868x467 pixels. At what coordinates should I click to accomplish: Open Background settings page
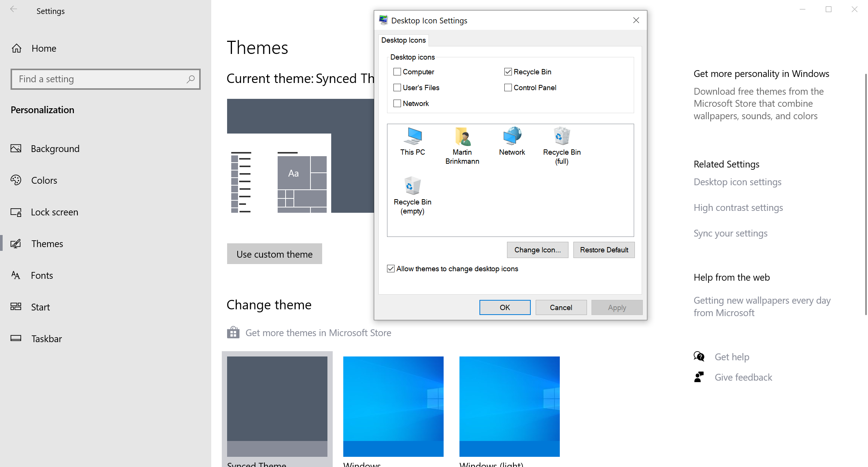(55, 148)
